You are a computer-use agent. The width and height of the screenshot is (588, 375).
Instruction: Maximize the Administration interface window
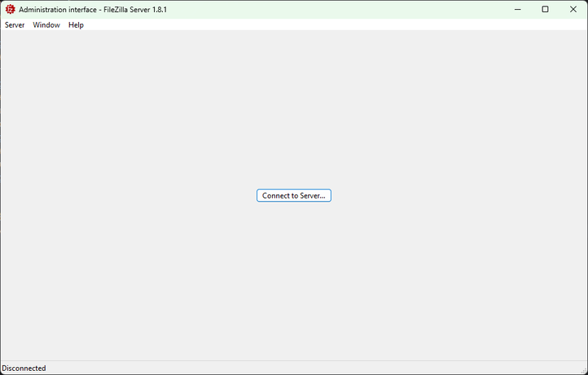point(546,10)
